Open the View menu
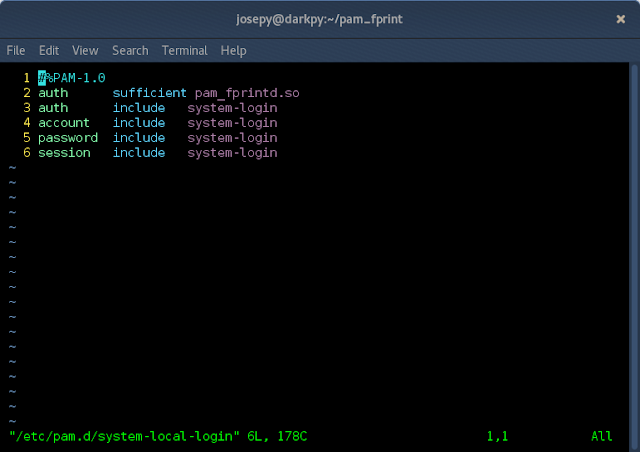Screen dimensions: 640x452 point(85,51)
